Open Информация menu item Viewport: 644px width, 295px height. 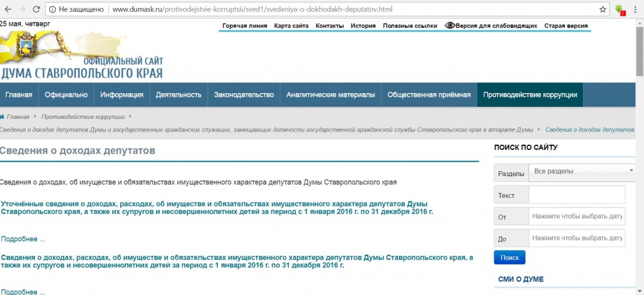click(121, 94)
